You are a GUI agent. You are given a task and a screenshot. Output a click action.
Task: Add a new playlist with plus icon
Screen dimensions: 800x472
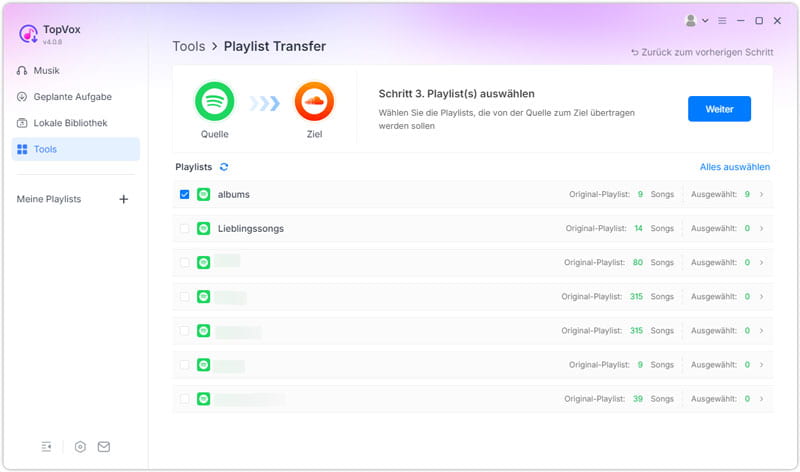[x=124, y=199]
